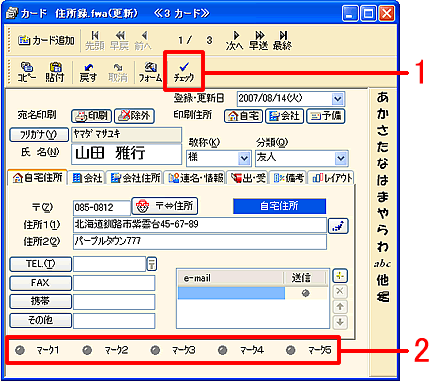The width and height of the screenshot is (429, 382).
Task: Click the furigana field ヤマダ マサユキ
Action: [x=127, y=134]
